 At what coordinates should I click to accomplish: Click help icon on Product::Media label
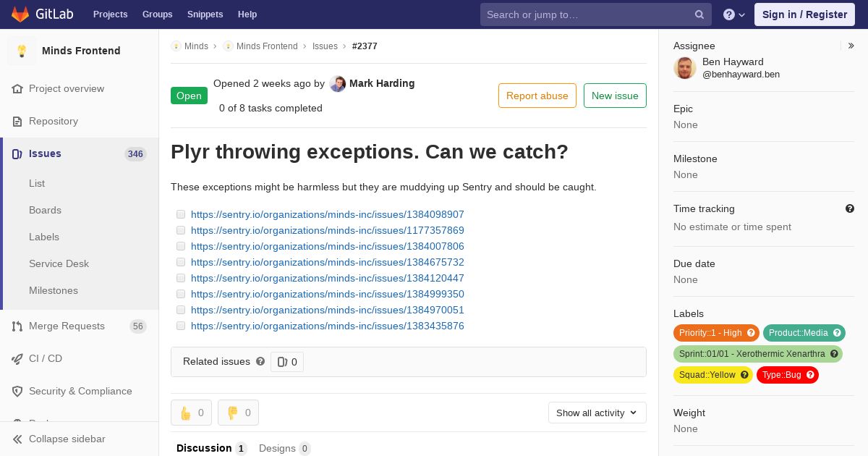[837, 333]
